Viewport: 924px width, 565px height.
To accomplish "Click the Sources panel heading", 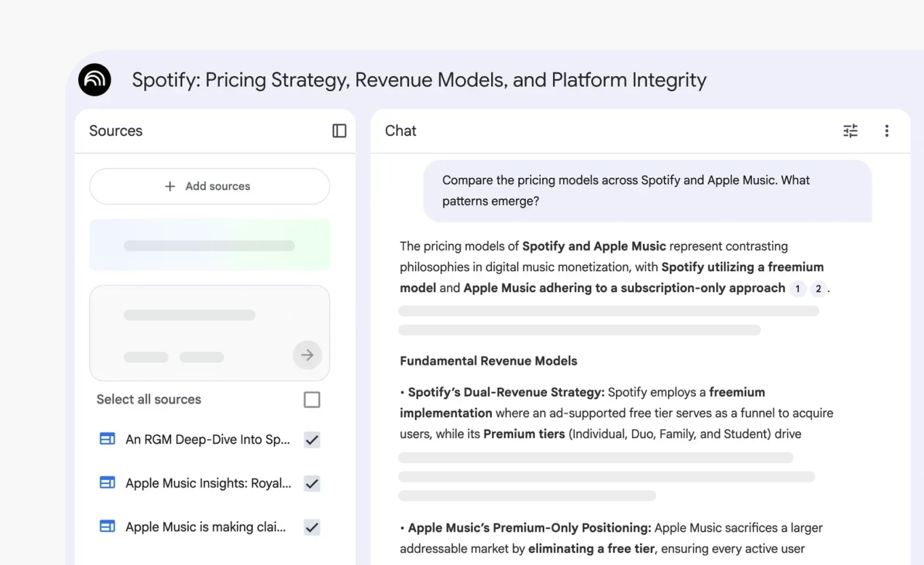I will click(x=116, y=131).
